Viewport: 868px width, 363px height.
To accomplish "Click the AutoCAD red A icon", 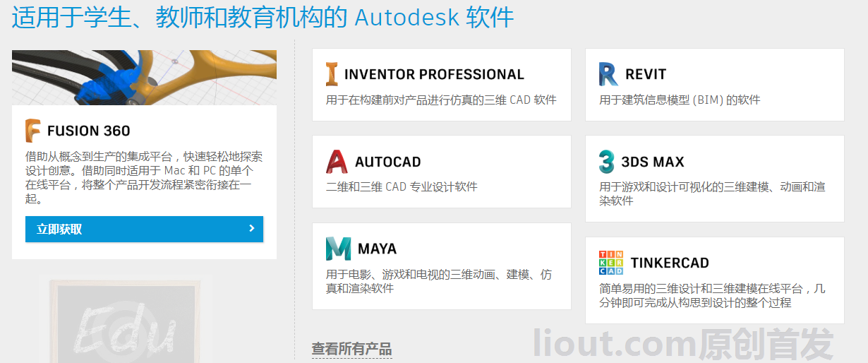I will (337, 162).
